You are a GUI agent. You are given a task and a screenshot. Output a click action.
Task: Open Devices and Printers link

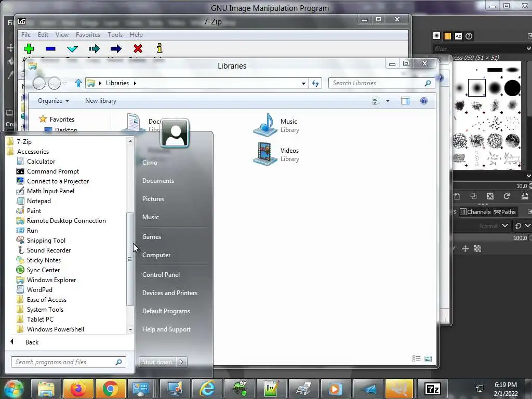[170, 293]
